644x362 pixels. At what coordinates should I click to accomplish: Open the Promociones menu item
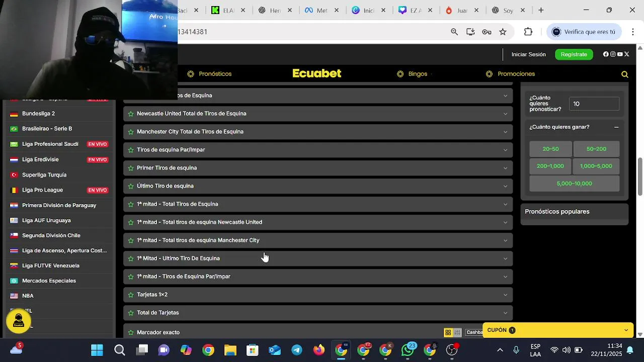coord(510,74)
